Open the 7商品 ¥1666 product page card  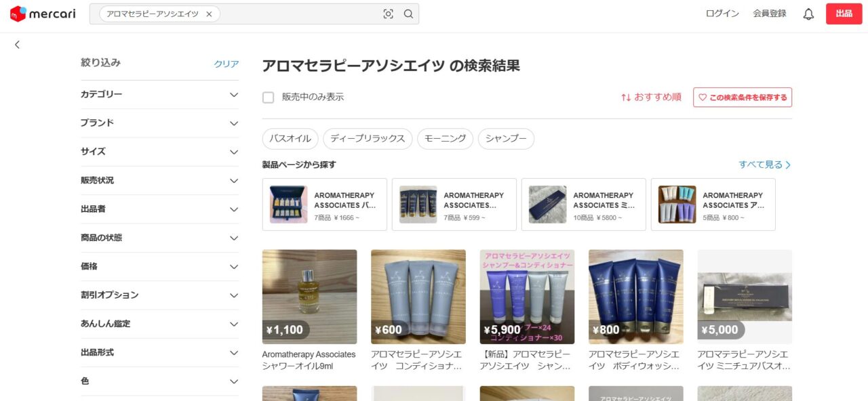[325, 205]
